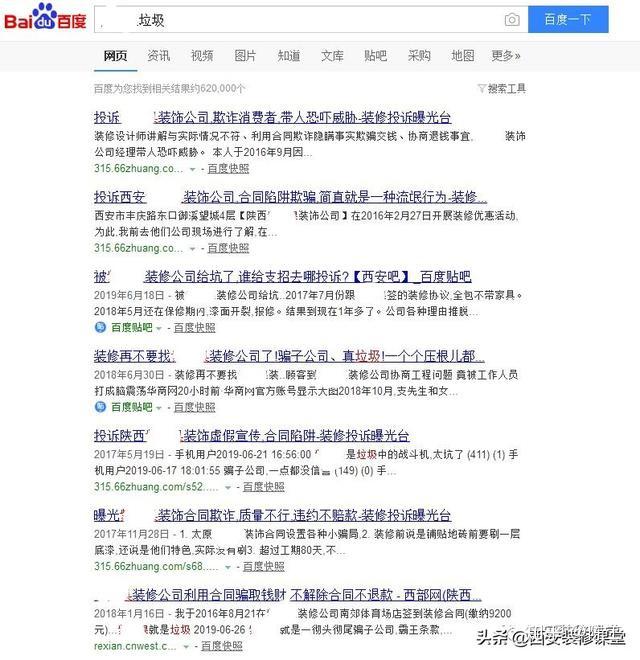Expand dropdown arrow beside first 315.66zhuang.co... URL
Image resolution: width=640 pixels, height=660 pixels.
coord(192,169)
